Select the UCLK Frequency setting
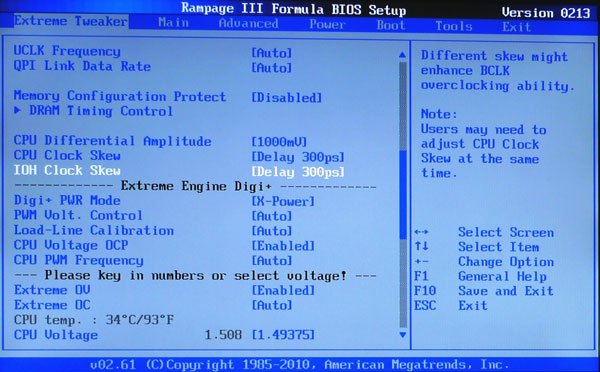The image size is (600, 372). [x=67, y=51]
